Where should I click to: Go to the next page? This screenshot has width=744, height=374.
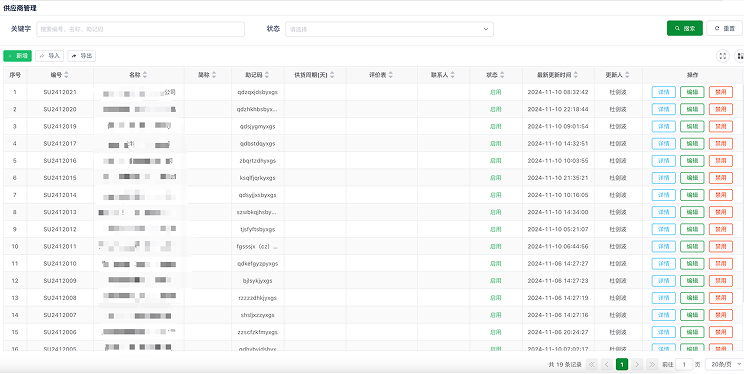637,365
